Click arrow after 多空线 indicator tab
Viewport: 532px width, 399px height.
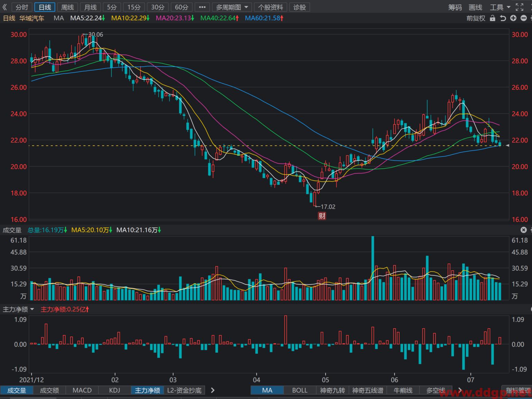tap(460, 390)
